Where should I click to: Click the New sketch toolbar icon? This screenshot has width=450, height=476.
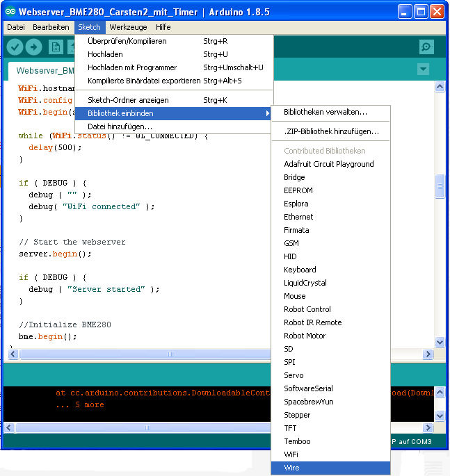[56, 47]
